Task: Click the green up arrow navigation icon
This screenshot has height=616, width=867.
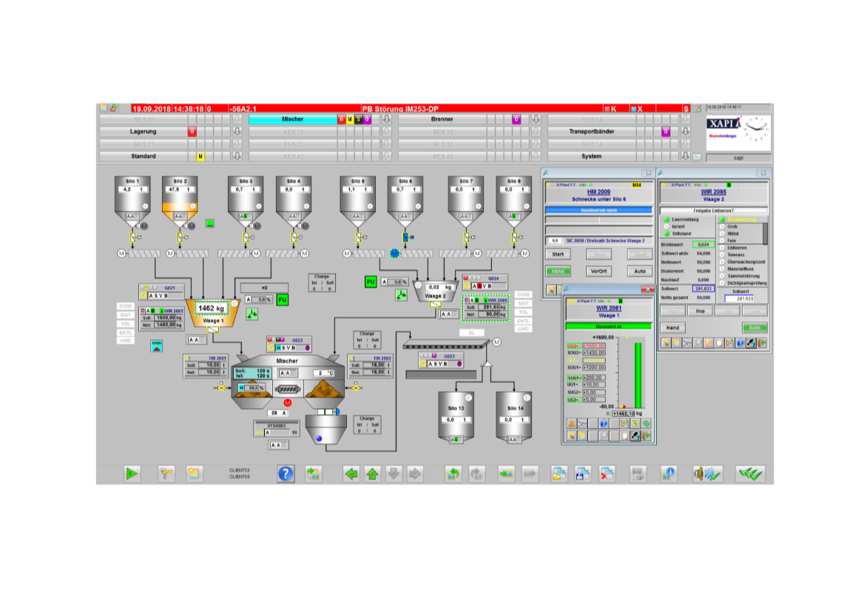Action: 373,474
